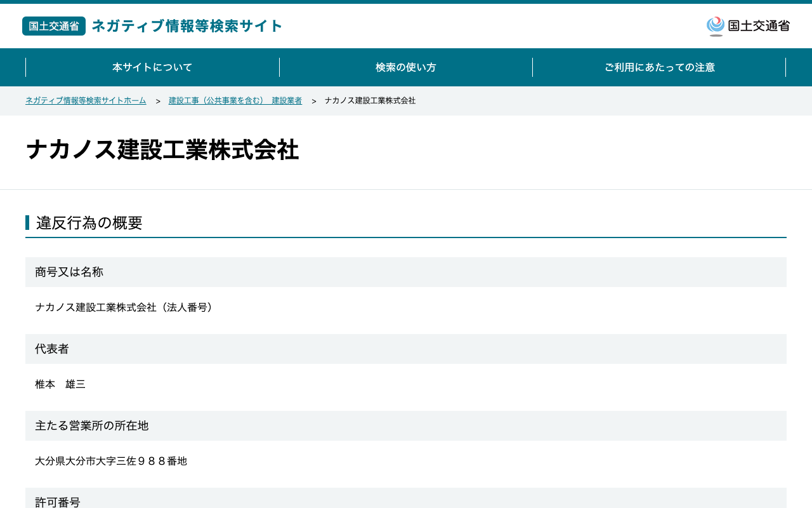The width and height of the screenshot is (812, 508).
Task: Open the 検索の使い方 menu item
Action: pyautogui.click(x=406, y=67)
